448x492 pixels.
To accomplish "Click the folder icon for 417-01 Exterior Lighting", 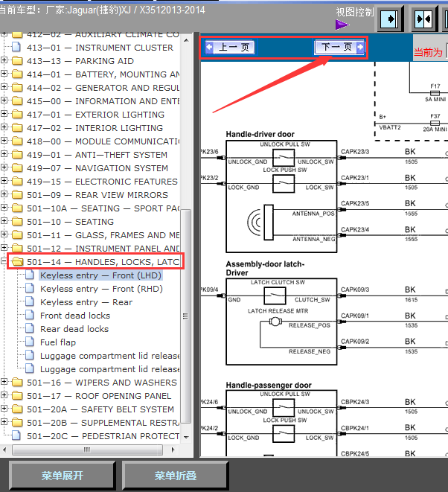I will coord(17,115).
